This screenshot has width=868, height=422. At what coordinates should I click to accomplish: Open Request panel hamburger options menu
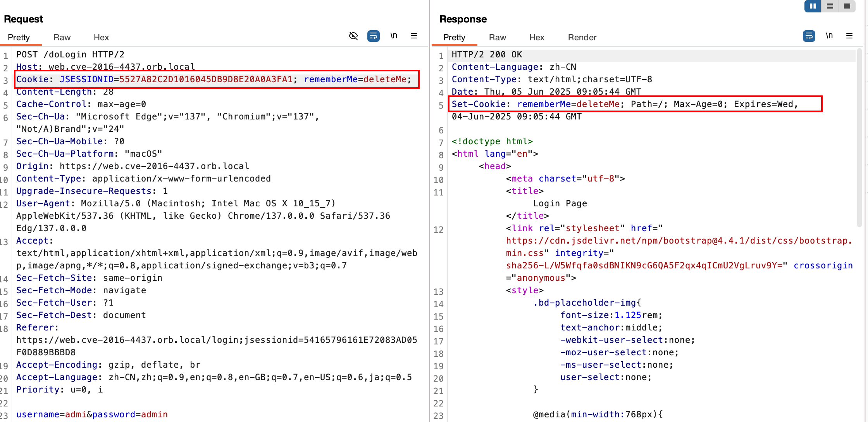tap(414, 36)
